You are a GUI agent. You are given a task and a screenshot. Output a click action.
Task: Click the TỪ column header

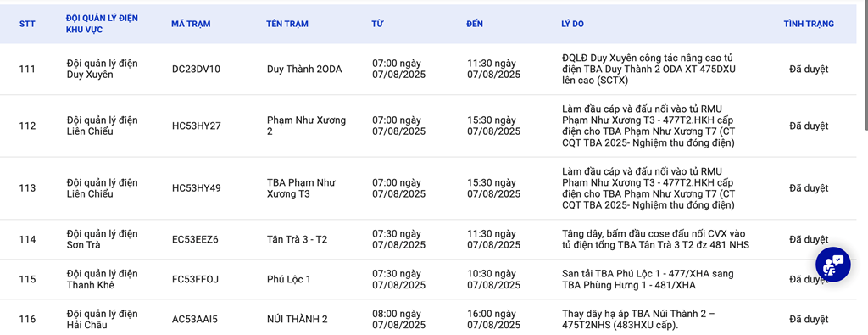(x=377, y=24)
